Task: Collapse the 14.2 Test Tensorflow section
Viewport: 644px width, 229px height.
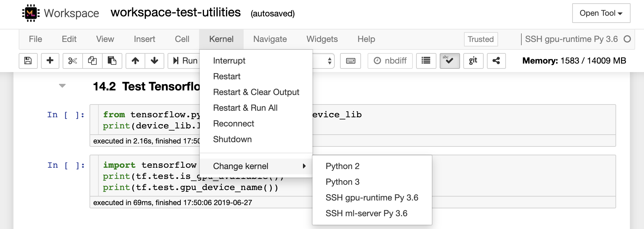Action: pos(62,86)
